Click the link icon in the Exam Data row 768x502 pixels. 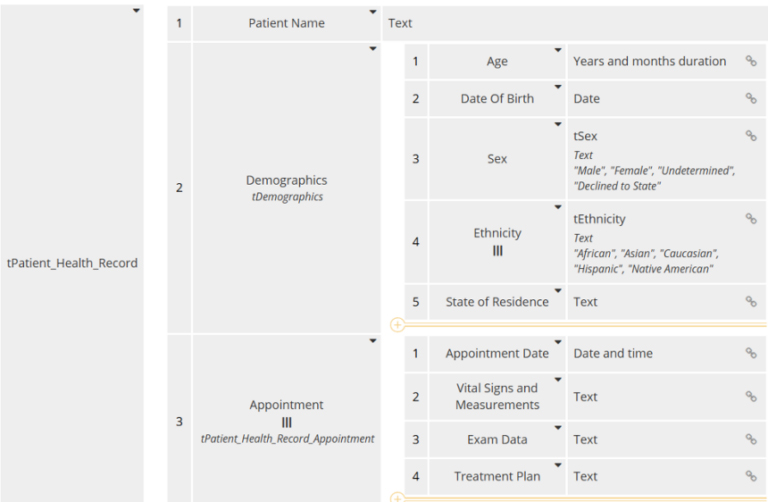(751, 439)
